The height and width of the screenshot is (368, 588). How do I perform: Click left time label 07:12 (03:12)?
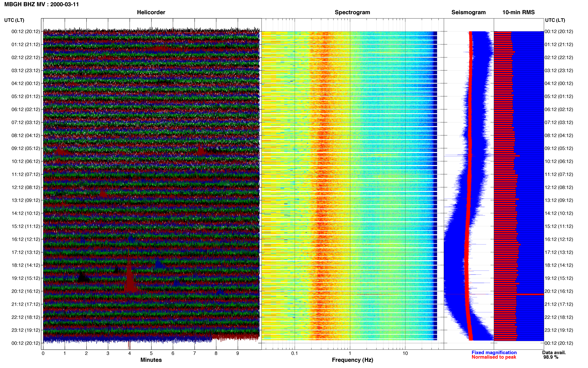26,122
